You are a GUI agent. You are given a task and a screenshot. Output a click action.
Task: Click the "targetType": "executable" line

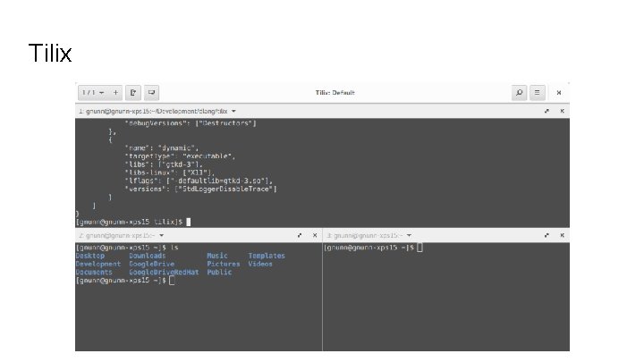point(180,156)
